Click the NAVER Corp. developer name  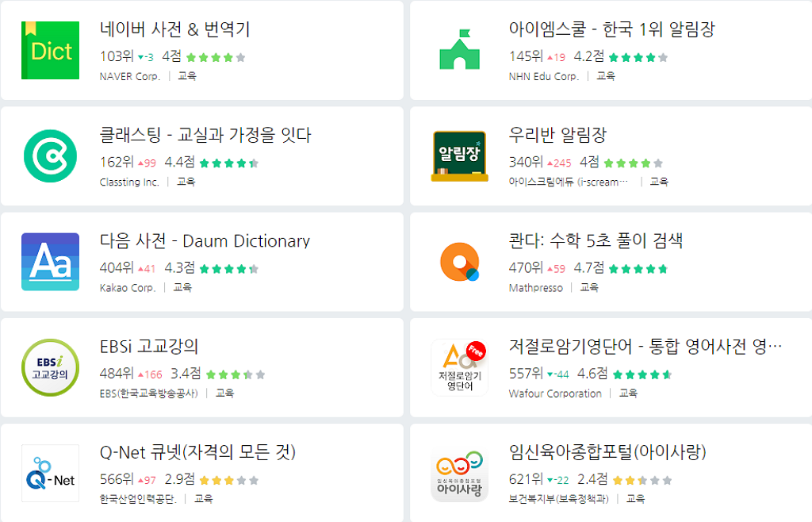[x=130, y=77]
